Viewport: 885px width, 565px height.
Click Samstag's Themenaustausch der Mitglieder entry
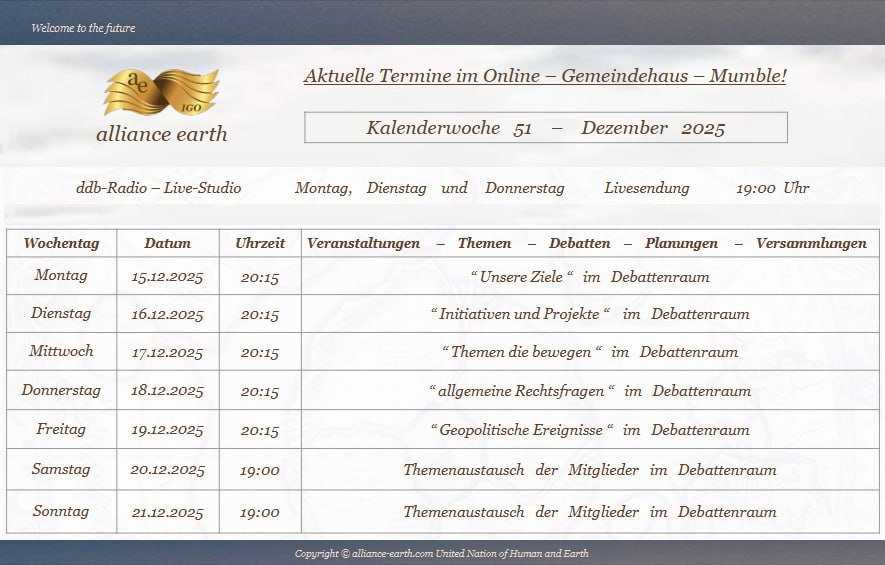(590, 470)
